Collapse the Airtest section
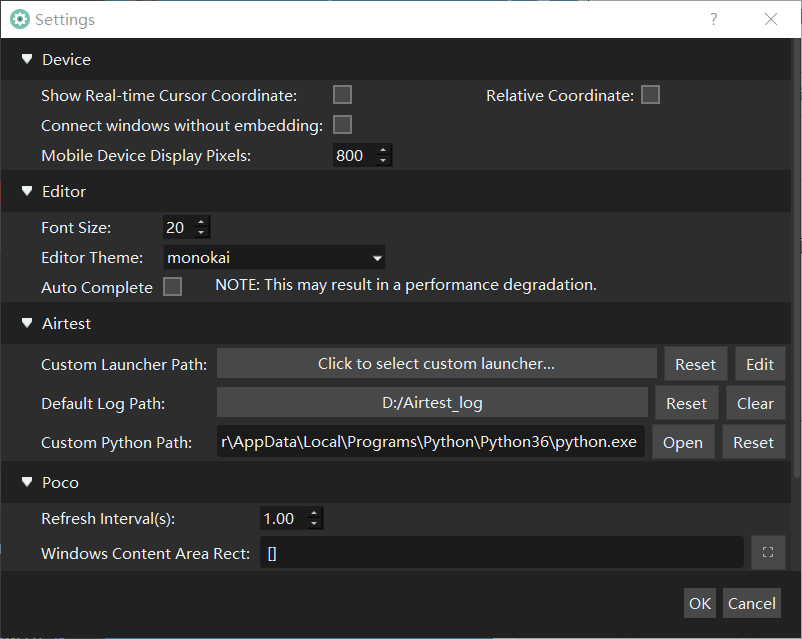The width and height of the screenshot is (802, 639). tap(27, 323)
